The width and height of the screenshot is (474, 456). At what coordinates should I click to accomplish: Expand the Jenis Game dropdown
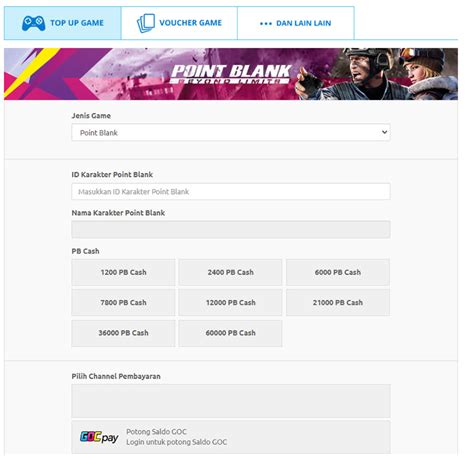tap(231, 133)
